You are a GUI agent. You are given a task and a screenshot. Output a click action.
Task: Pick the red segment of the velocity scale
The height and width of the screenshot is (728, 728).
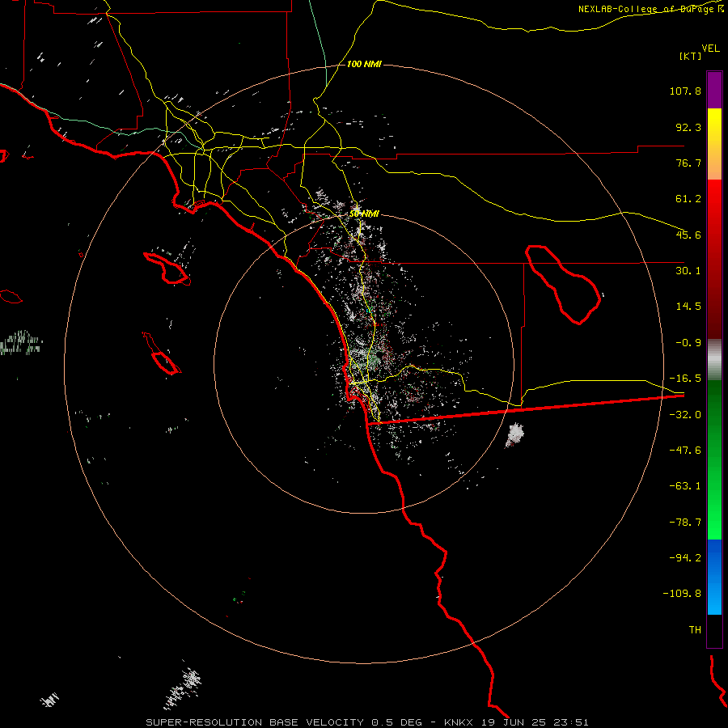click(714, 259)
